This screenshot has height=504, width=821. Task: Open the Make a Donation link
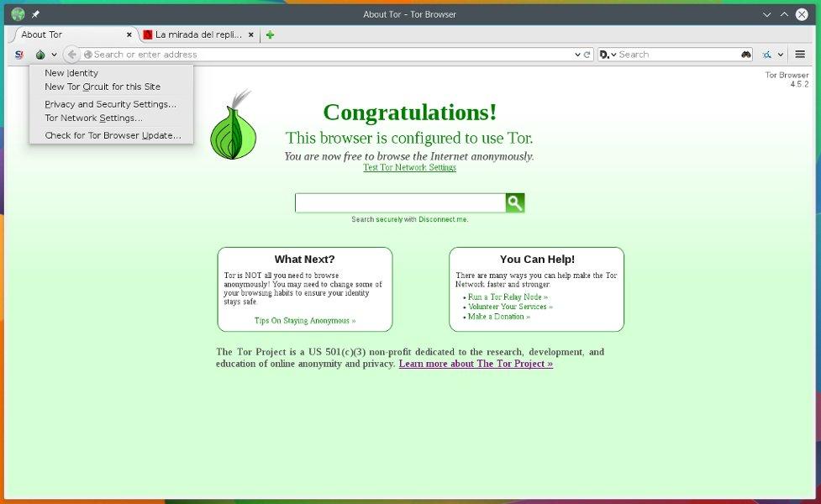click(499, 317)
